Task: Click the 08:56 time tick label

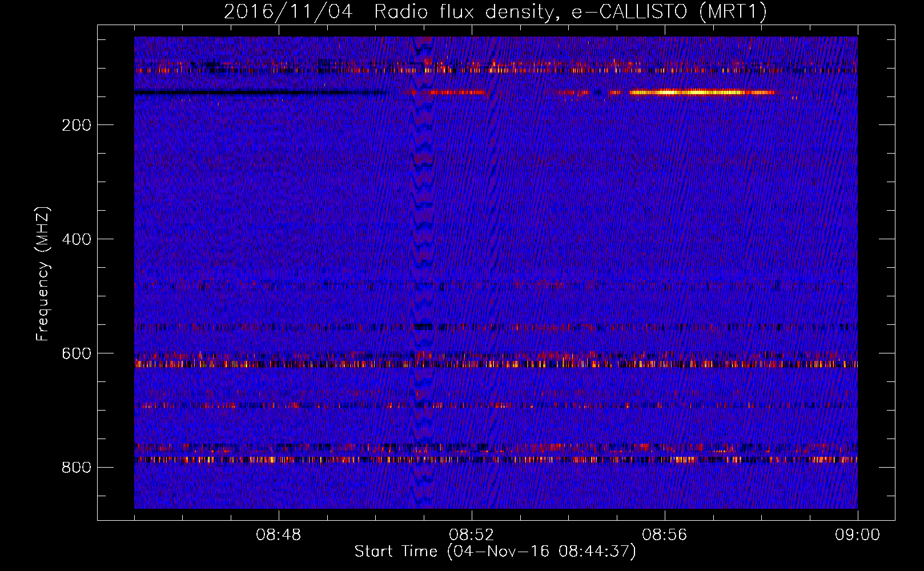Action: click(664, 535)
